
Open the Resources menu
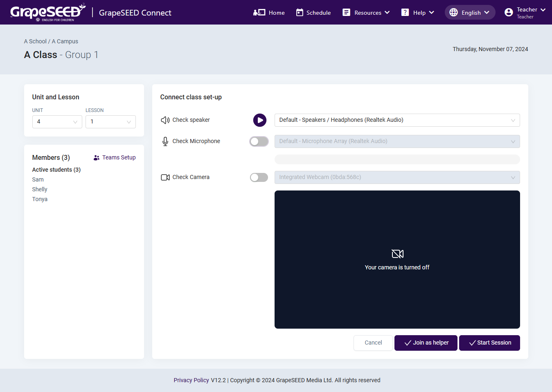click(366, 13)
